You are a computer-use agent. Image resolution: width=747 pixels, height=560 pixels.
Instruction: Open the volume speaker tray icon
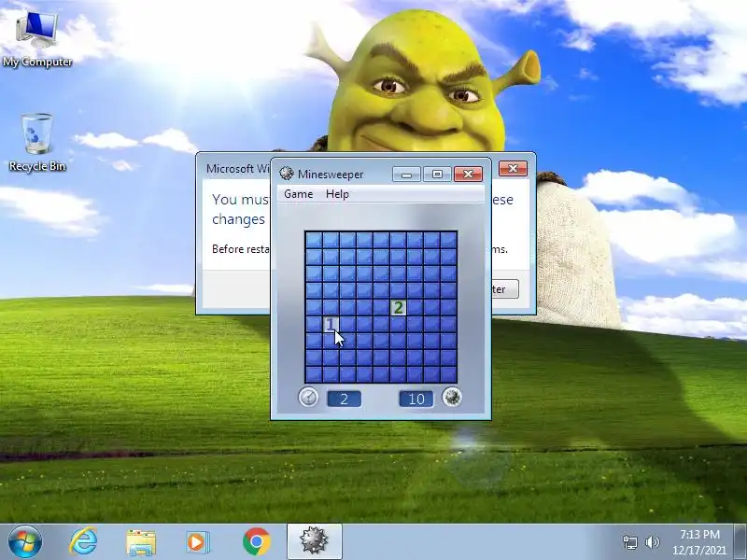point(652,542)
